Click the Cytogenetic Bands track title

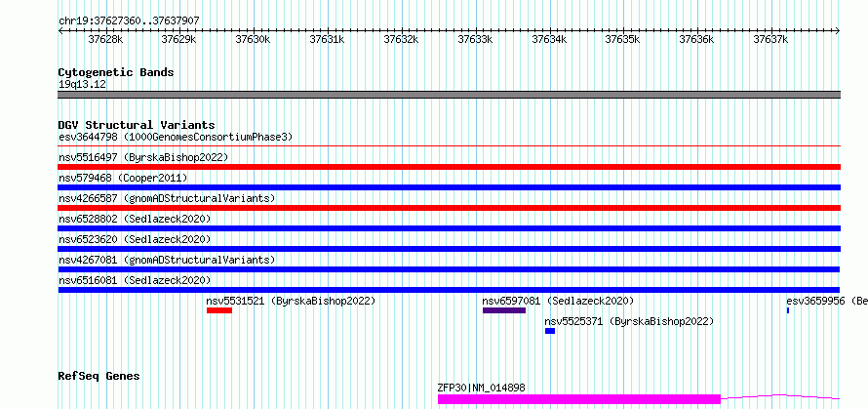pyautogui.click(x=116, y=72)
